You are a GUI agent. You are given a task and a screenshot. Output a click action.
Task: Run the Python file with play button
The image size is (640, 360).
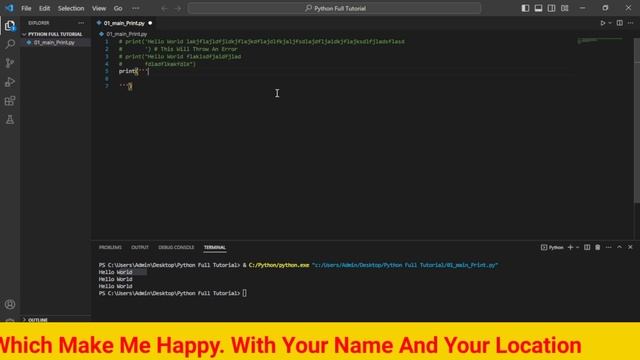click(602, 23)
